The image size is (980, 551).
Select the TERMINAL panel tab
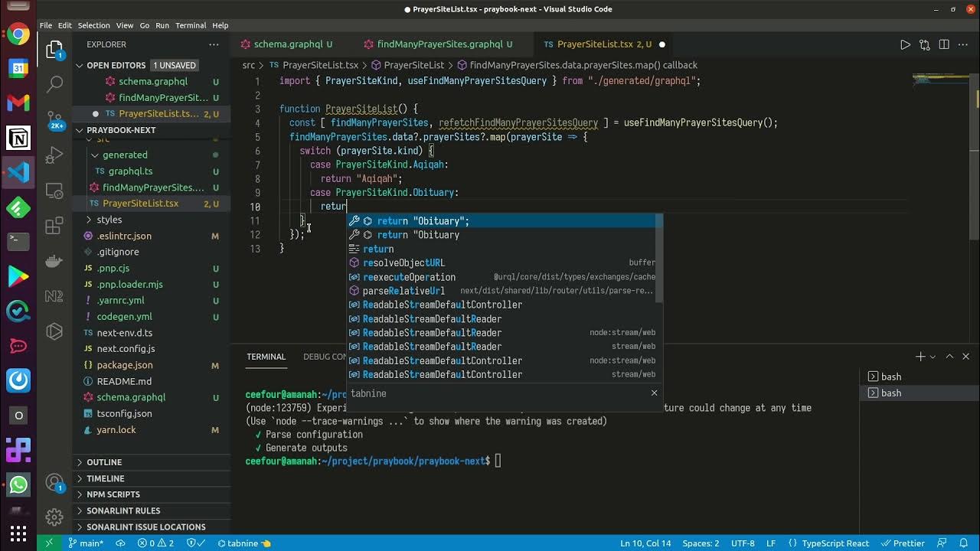(266, 357)
